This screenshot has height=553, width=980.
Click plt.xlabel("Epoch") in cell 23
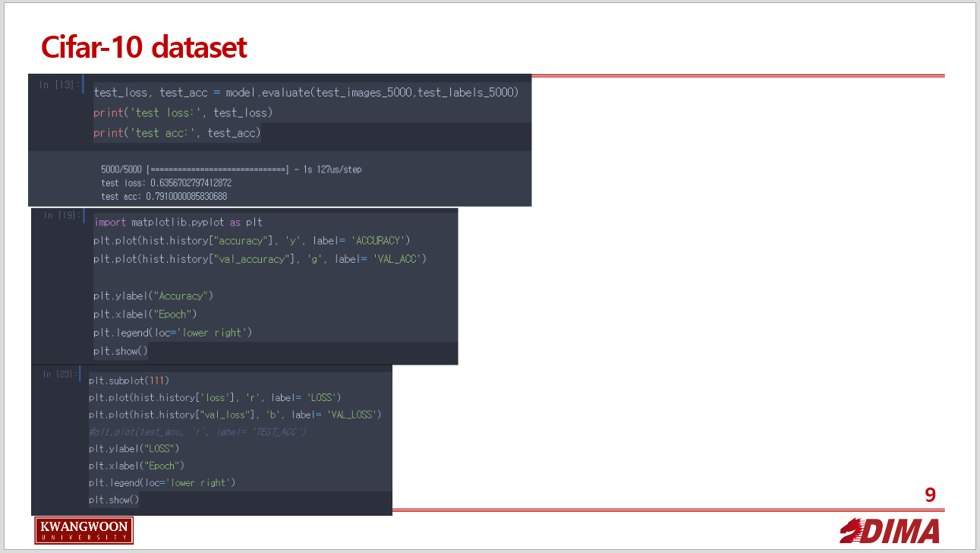pos(137,466)
